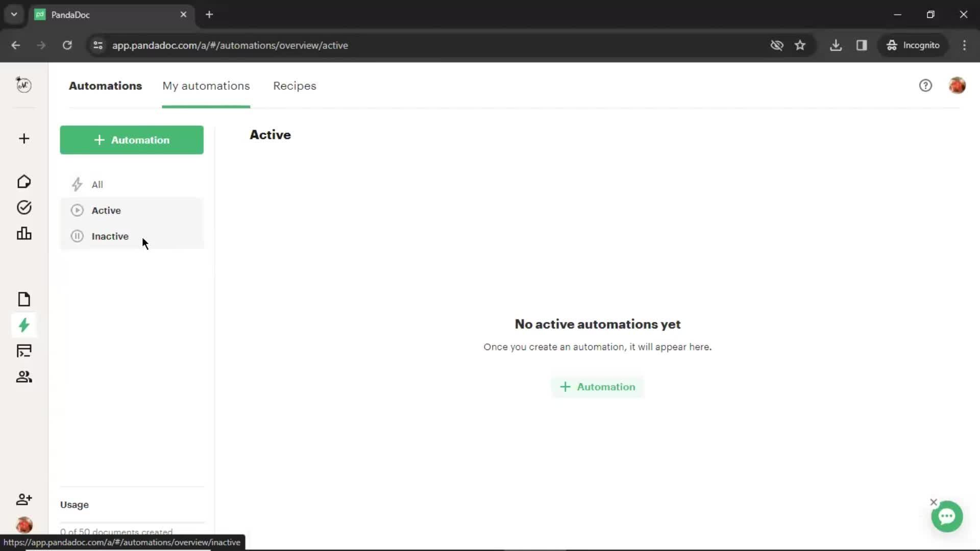980x551 pixels.
Task: Switch to Automations tab
Action: tap(106, 85)
